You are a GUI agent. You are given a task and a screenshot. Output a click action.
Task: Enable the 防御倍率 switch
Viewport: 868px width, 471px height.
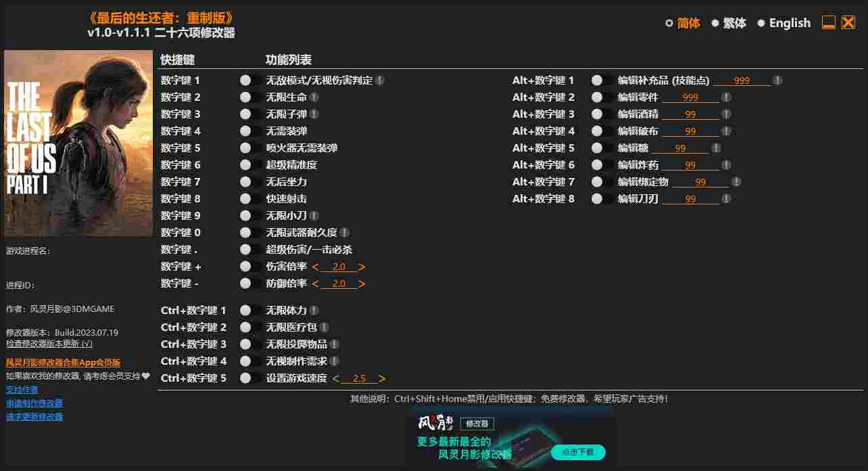pyautogui.click(x=251, y=284)
